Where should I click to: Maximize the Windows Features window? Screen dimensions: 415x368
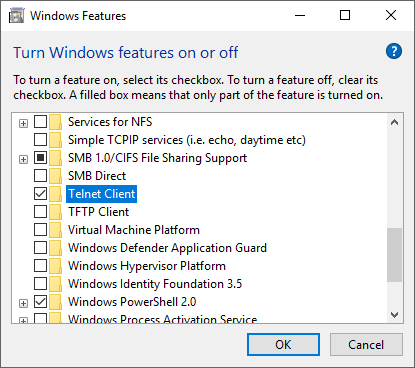click(x=345, y=15)
